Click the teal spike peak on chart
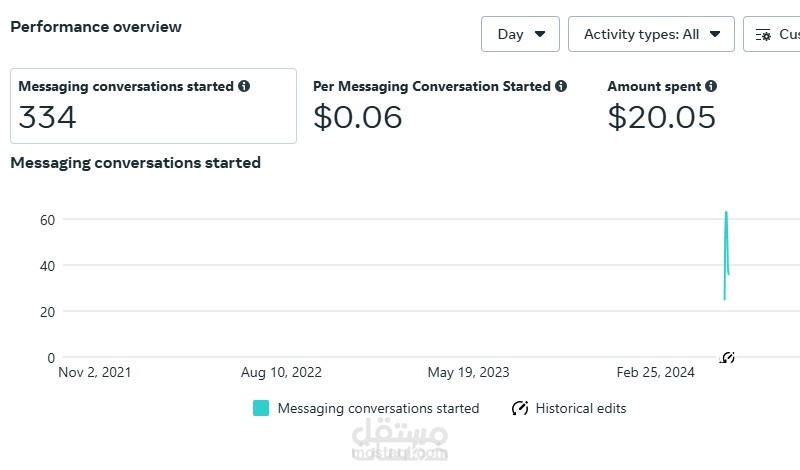800x470 pixels. pos(726,213)
